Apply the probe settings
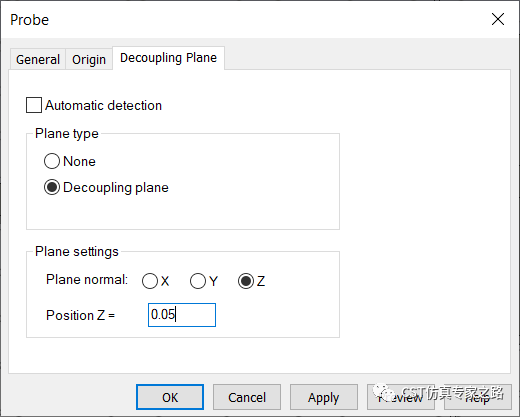Image resolution: width=520 pixels, height=417 pixels. (x=324, y=397)
